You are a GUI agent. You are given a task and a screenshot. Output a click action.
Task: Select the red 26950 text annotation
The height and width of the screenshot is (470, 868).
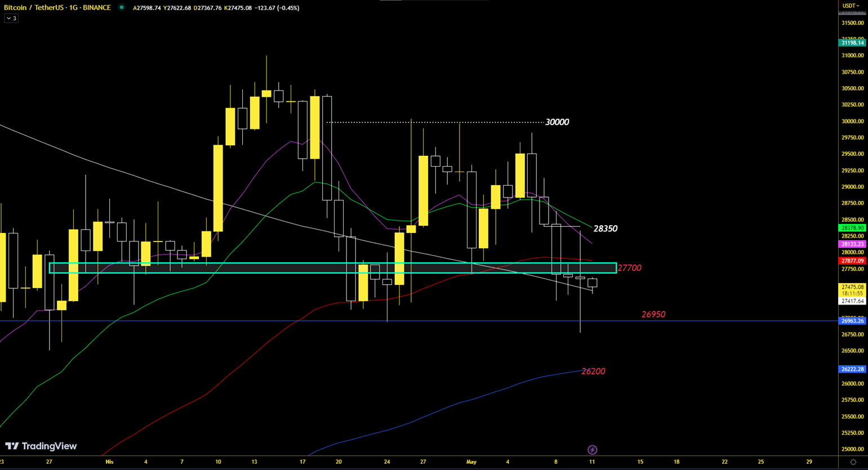pos(653,315)
